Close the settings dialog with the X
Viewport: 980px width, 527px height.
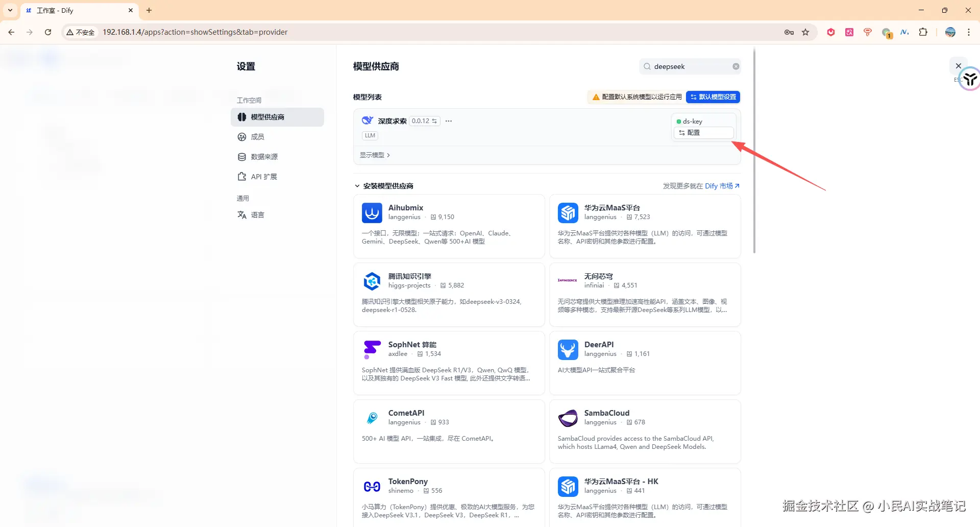click(x=959, y=66)
